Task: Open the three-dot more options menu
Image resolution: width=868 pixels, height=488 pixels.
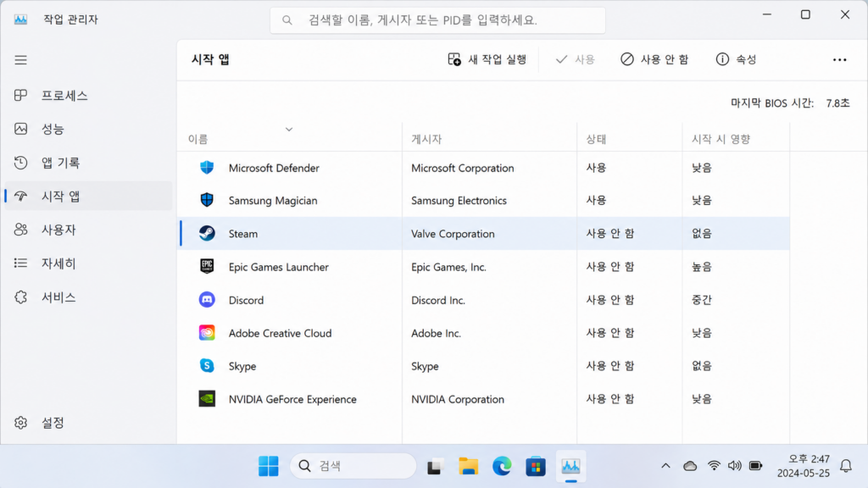Action: [839, 60]
